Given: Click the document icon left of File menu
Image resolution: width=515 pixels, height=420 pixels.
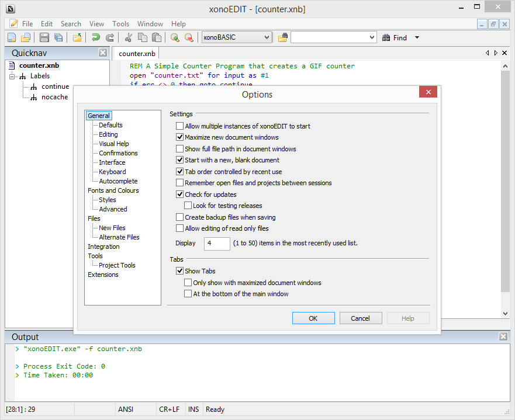Looking at the screenshot, I should click(x=14, y=23).
